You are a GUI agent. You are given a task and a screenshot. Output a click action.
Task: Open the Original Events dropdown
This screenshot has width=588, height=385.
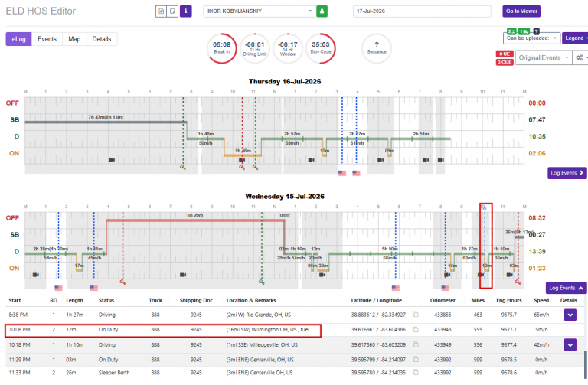(544, 57)
